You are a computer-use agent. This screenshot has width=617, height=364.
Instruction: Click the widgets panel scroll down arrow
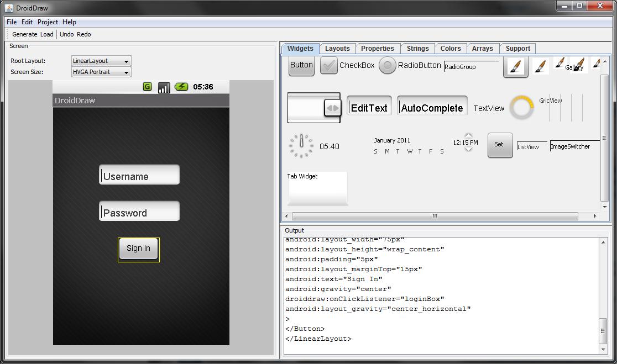[604, 207]
